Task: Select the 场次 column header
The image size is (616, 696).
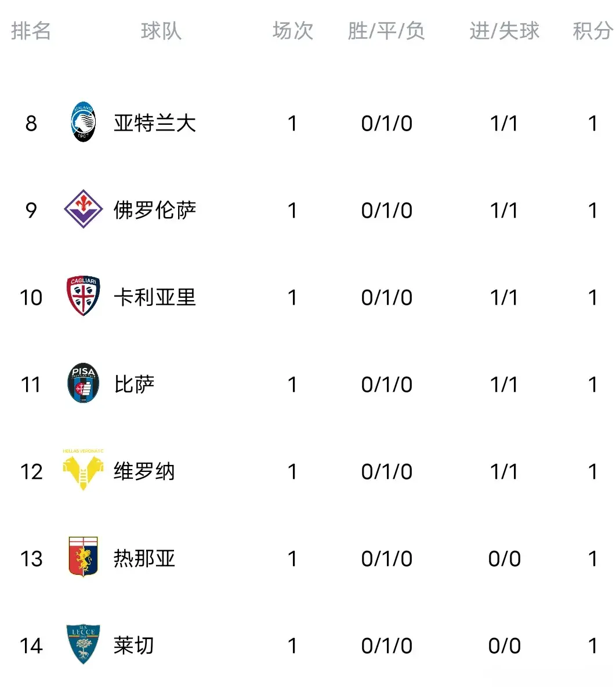Action: [x=293, y=31]
